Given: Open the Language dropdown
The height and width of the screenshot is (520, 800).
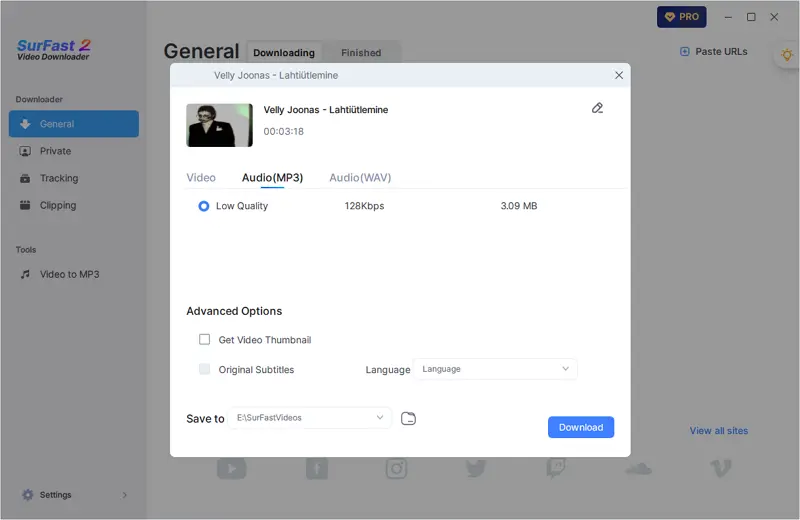Looking at the screenshot, I should point(495,369).
